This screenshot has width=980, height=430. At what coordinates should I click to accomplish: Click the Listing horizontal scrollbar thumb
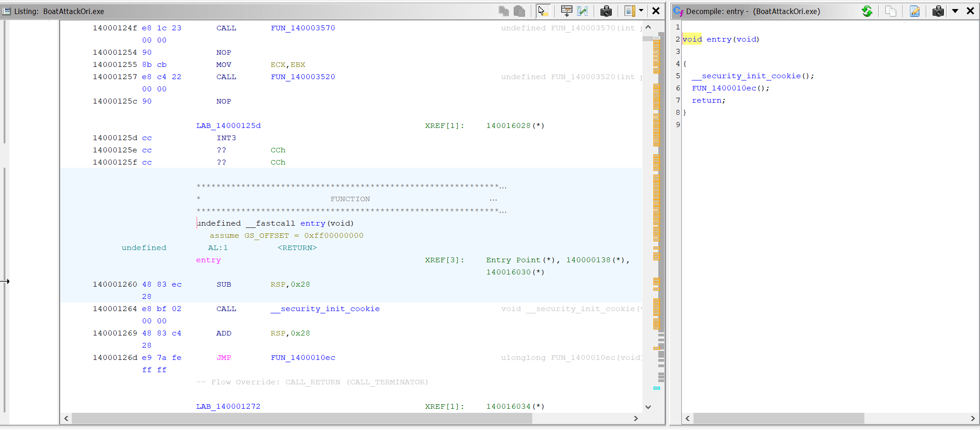(x=301, y=419)
